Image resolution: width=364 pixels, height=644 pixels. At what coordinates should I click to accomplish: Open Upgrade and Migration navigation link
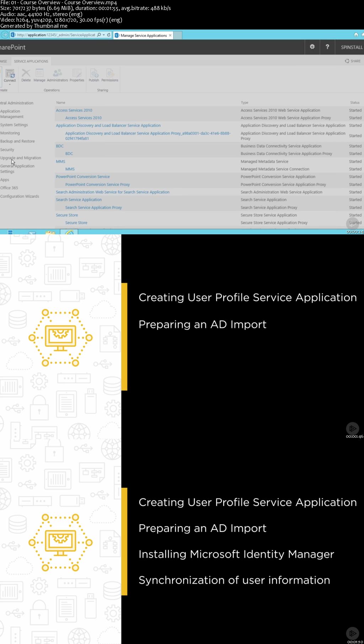click(21, 158)
